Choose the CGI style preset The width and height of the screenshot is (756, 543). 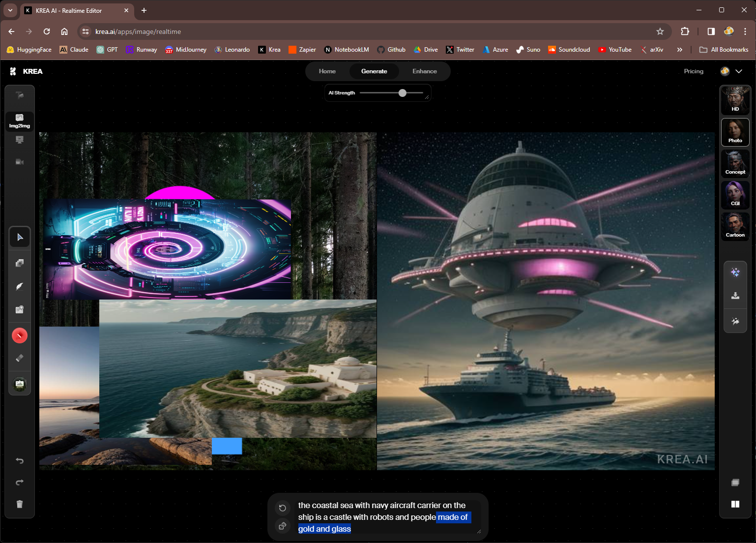[735, 195]
